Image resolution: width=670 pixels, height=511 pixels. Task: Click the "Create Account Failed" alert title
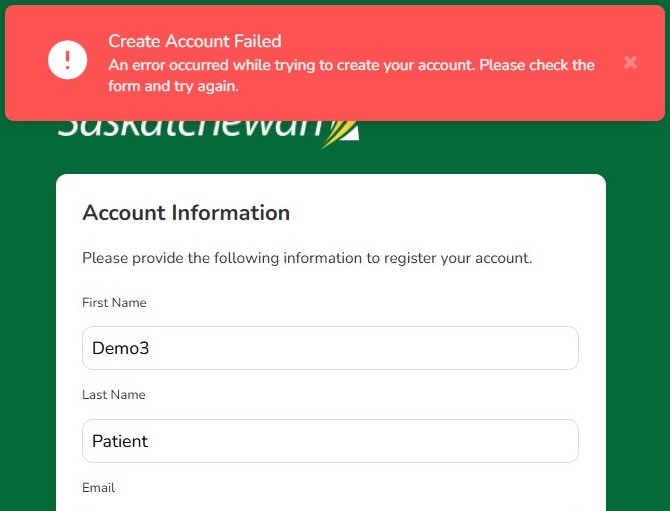195,41
